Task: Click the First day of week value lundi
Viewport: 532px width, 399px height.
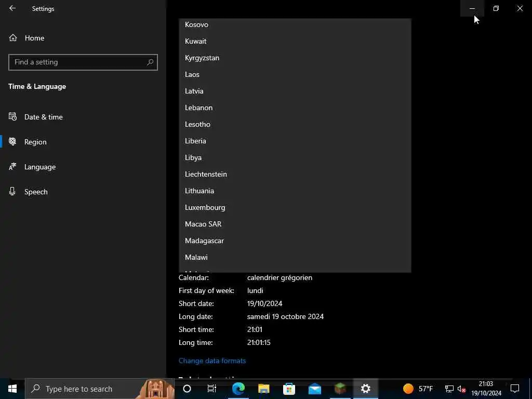Action: (255, 290)
